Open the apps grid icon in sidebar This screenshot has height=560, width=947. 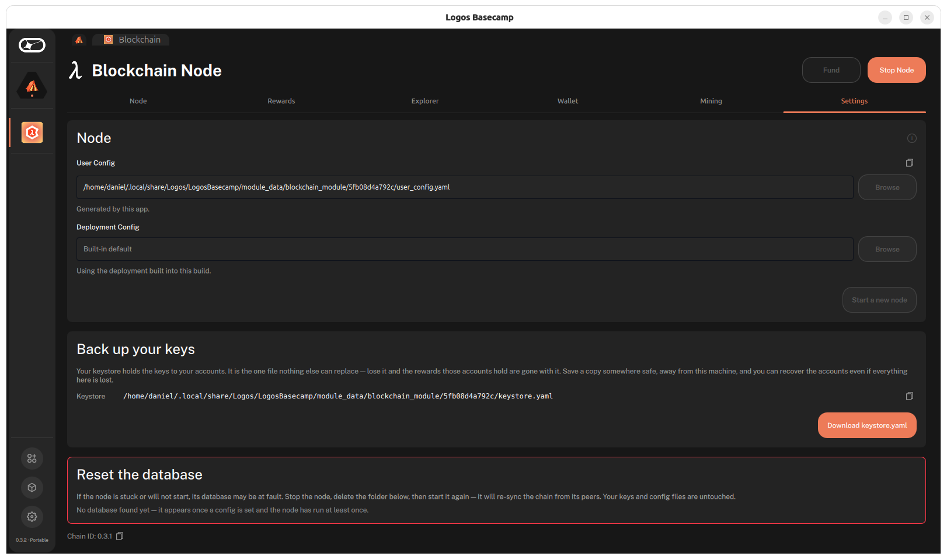(x=32, y=459)
